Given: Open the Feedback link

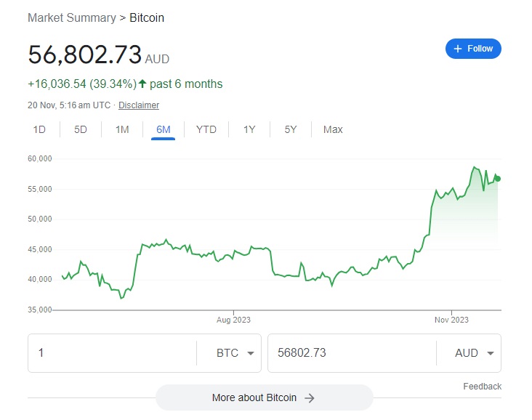Looking at the screenshot, I should (x=482, y=387).
